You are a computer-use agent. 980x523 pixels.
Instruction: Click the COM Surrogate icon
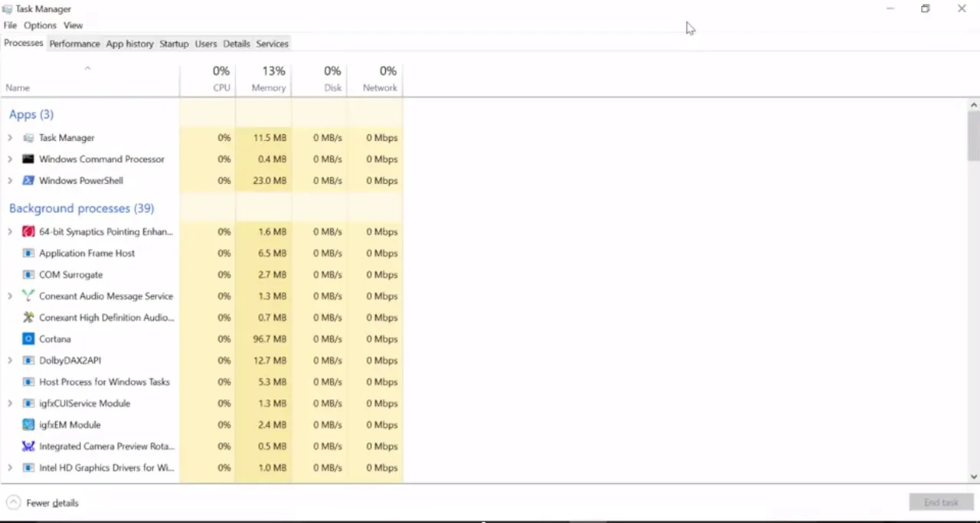[x=28, y=274]
